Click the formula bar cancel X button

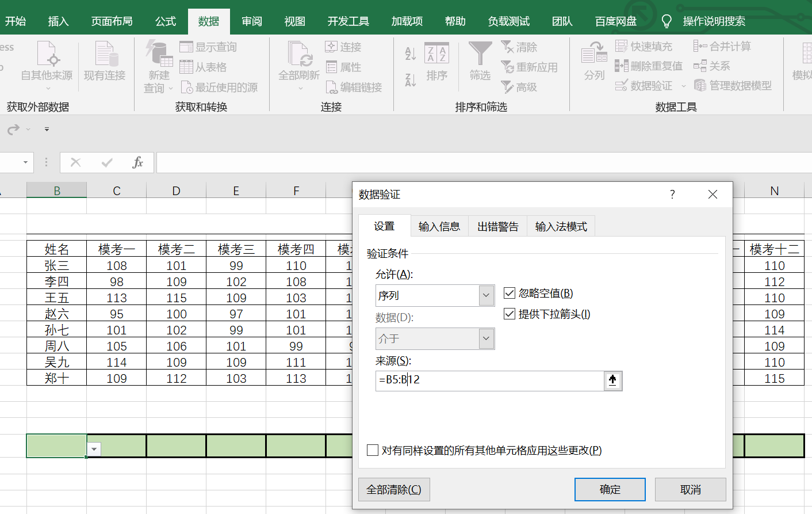(x=75, y=162)
